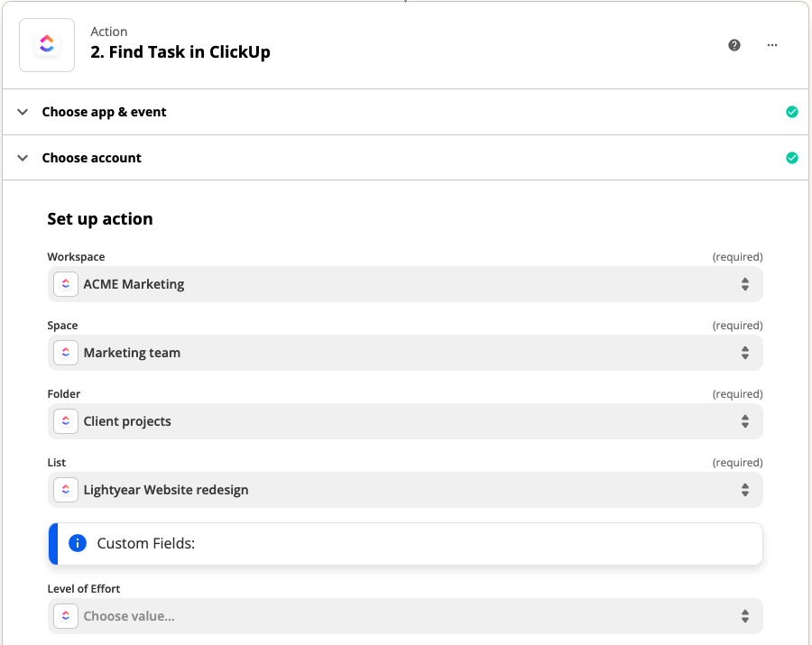Click green checkmark for Choose app & event

(791, 112)
